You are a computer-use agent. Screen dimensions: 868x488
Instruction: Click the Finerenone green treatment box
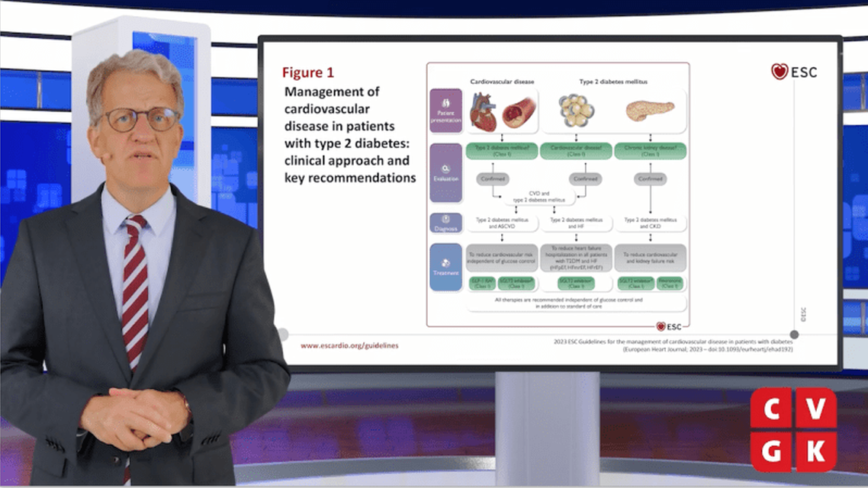coord(668,284)
